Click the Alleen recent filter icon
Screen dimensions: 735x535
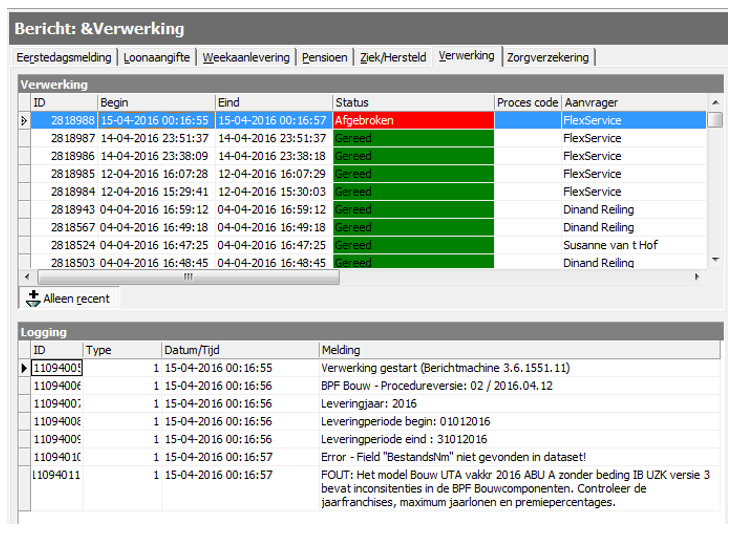pos(32,298)
